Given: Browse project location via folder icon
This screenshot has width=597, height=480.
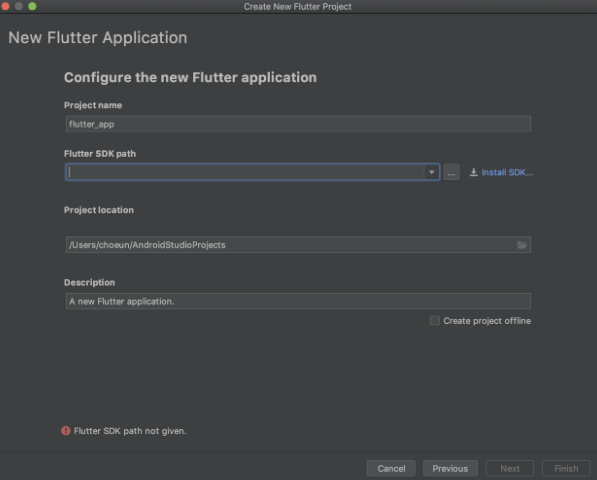Looking at the screenshot, I should [x=522, y=245].
